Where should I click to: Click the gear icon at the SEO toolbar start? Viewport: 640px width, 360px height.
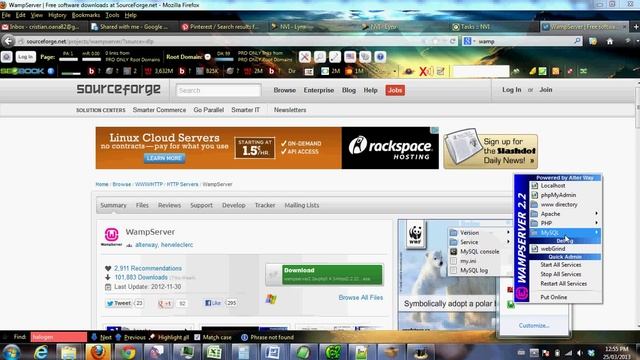(x=7, y=57)
